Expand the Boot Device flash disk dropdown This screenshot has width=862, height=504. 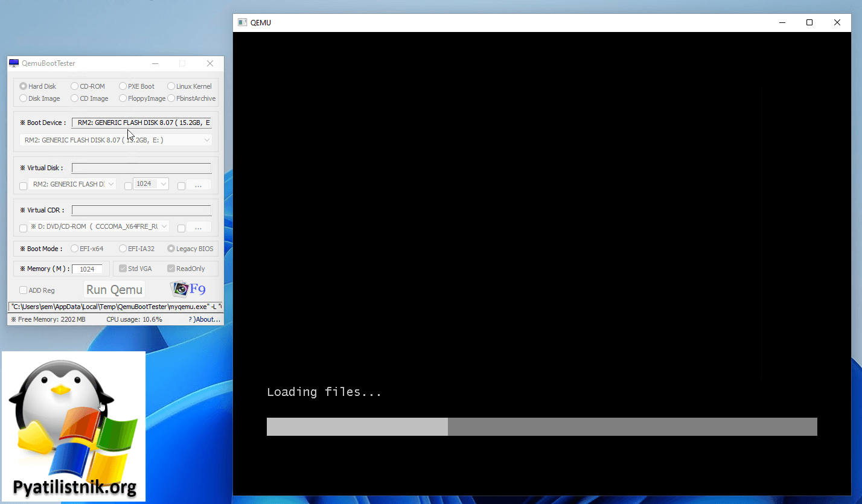(207, 140)
